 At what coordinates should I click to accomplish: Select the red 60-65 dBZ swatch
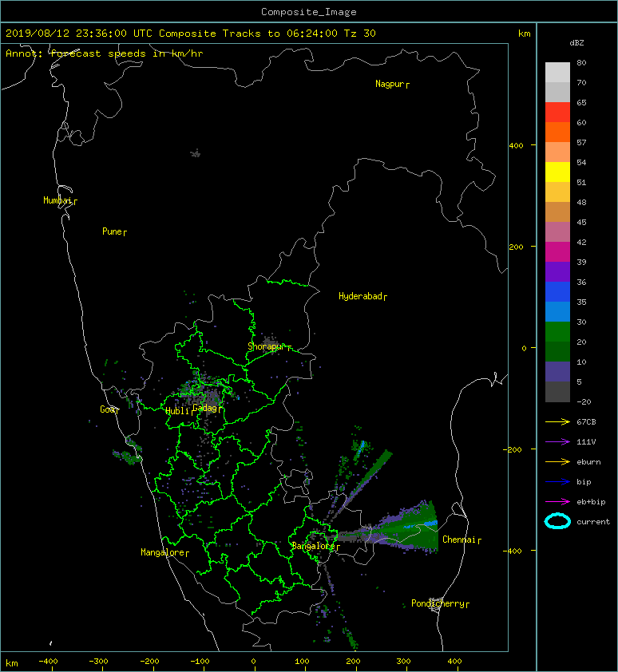[557, 112]
